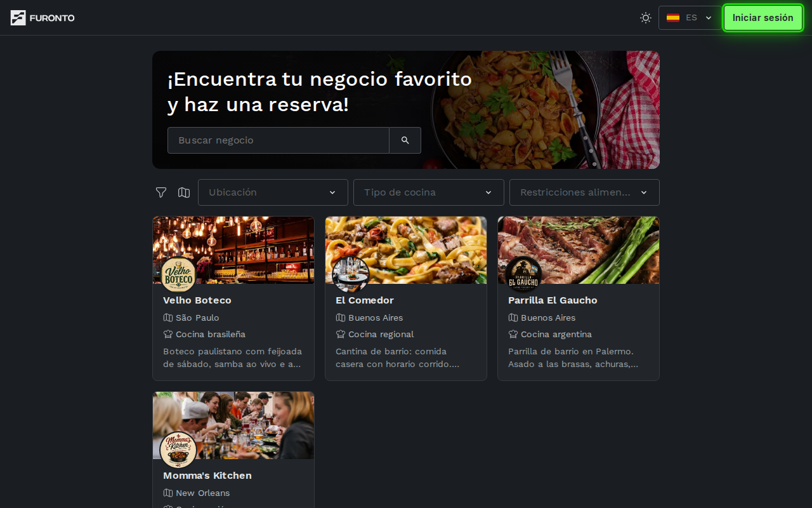
Task: Expand the Tipo de cocina dropdown
Action: click(x=429, y=192)
